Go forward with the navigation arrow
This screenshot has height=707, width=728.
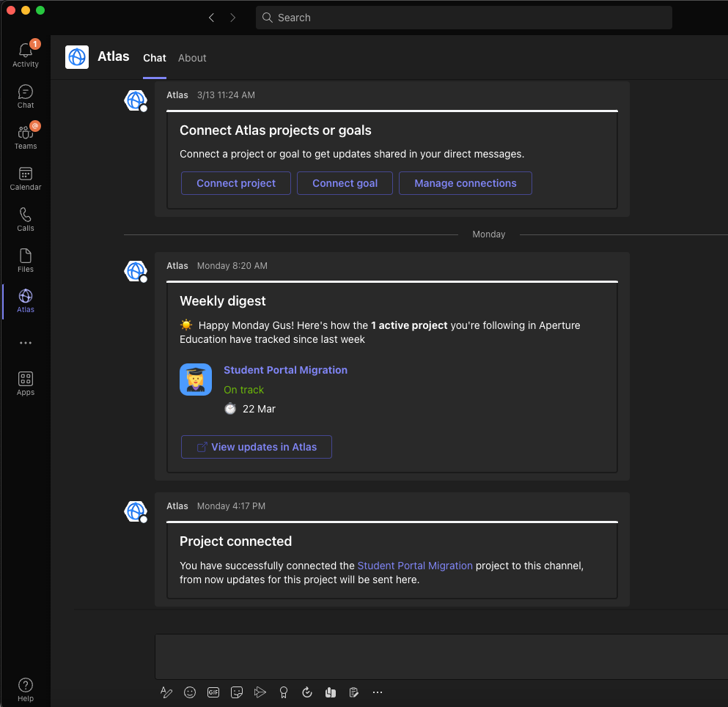[x=232, y=18]
